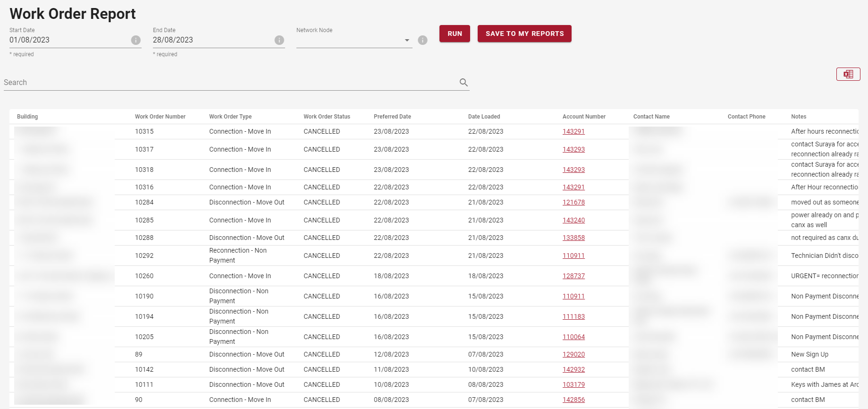
Task: Open account link 133858
Action: pos(573,238)
